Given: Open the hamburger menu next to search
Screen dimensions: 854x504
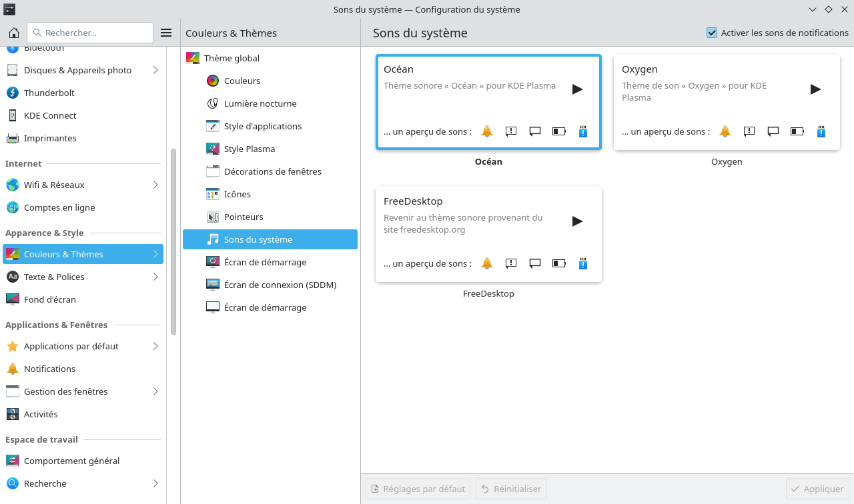Looking at the screenshot, I should 167,33.
